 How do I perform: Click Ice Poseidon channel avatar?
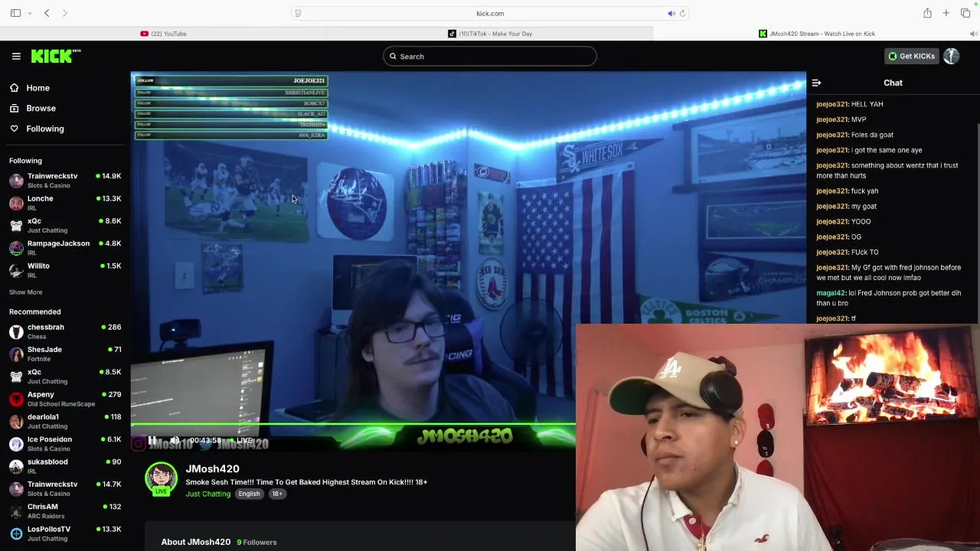click(x=16, y=444)
